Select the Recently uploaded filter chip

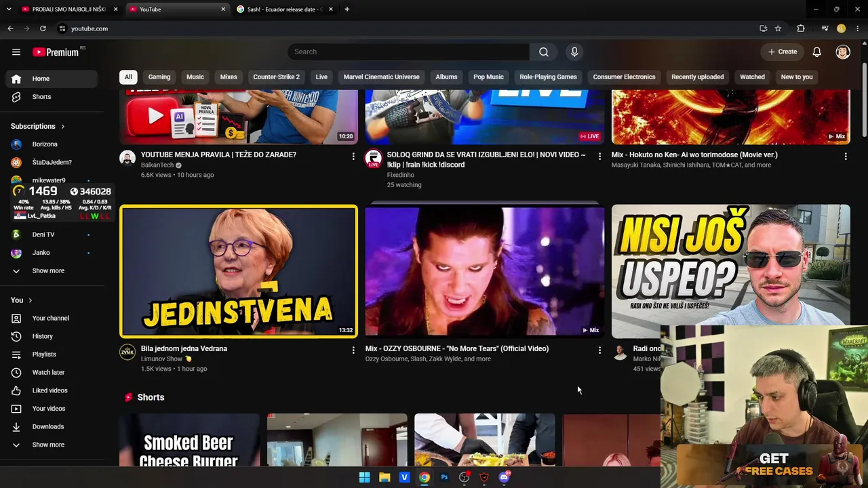pos(697,77)
